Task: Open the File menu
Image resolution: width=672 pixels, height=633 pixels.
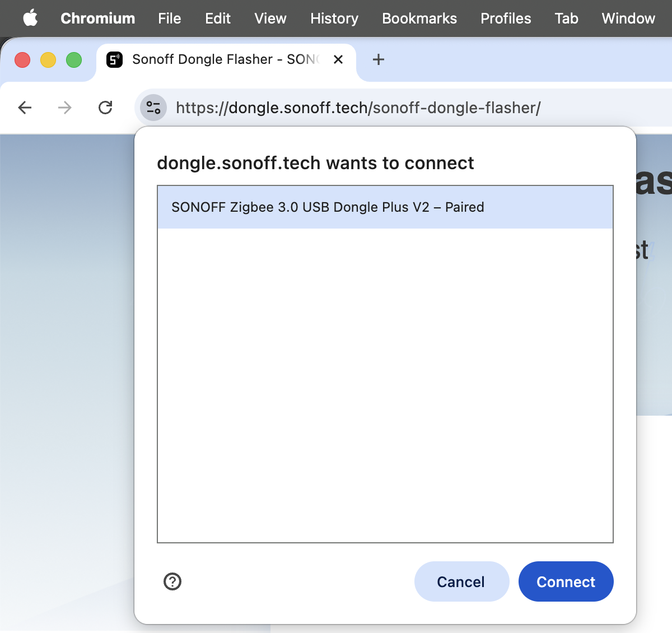Action: [169, 18]
